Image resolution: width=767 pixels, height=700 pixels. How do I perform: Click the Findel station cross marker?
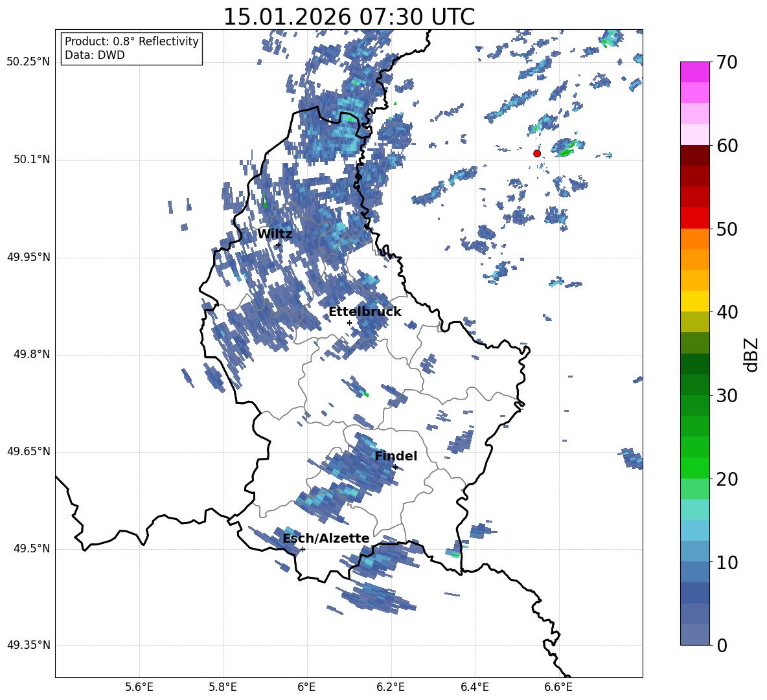pos(395,468)
